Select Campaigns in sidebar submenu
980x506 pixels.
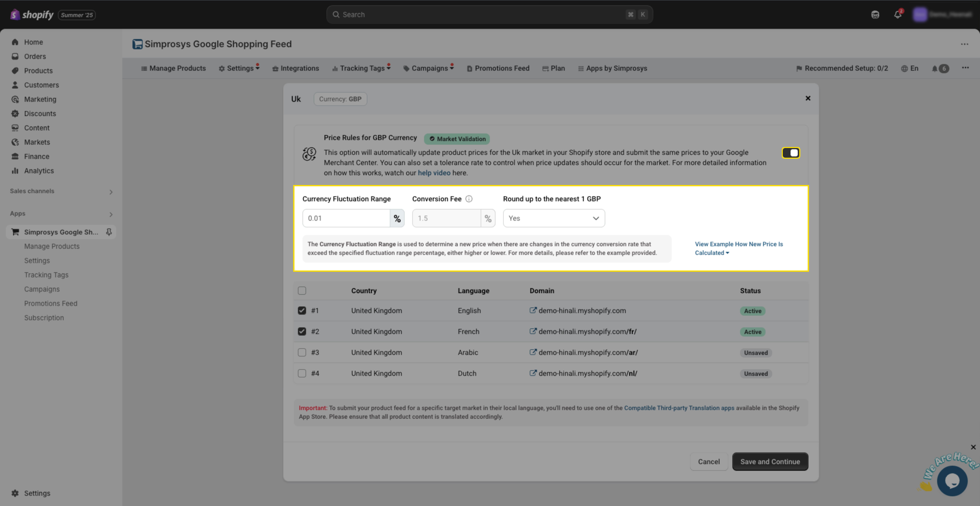(x=42, y=289)
